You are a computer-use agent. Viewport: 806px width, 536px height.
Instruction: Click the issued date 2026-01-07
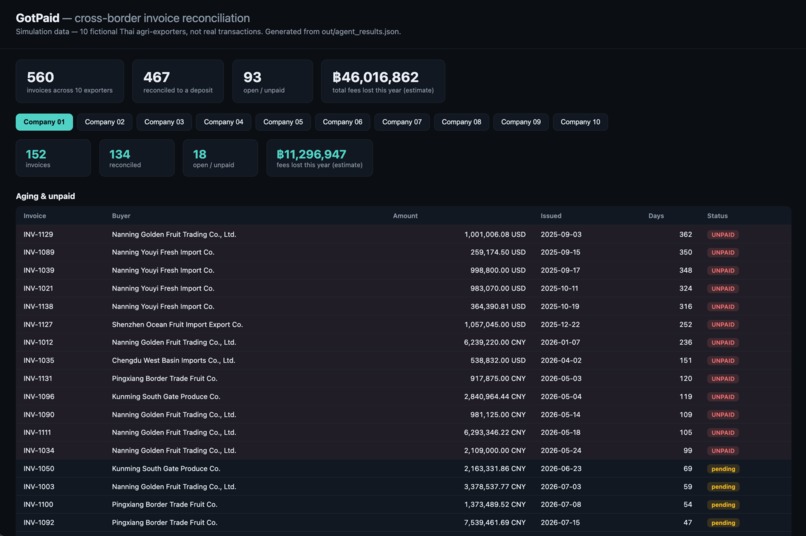[560, 342]
